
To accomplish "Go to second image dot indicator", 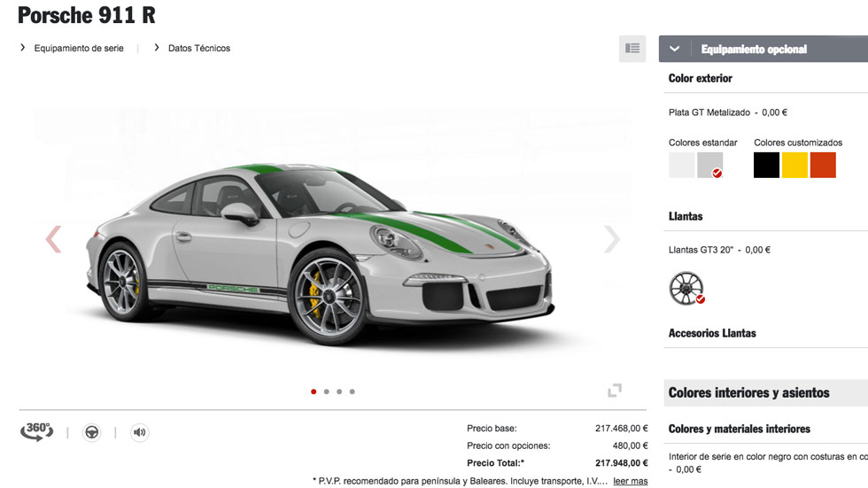I will [x=327, y=391].
